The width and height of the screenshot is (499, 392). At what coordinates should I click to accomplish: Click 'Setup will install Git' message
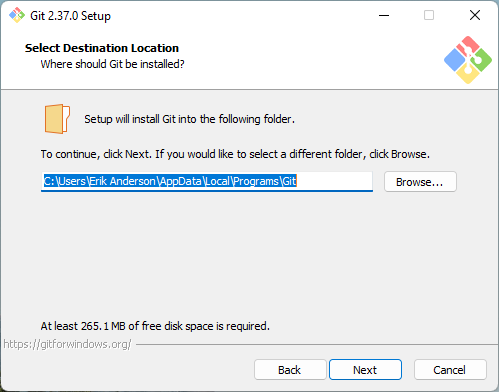[x=189, y=119]
